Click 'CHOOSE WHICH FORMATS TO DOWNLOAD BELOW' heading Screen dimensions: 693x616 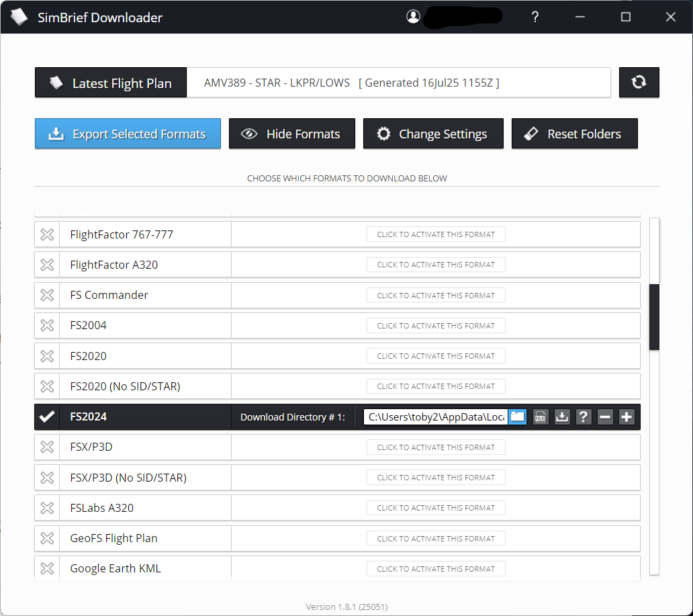tap(347, 178)
